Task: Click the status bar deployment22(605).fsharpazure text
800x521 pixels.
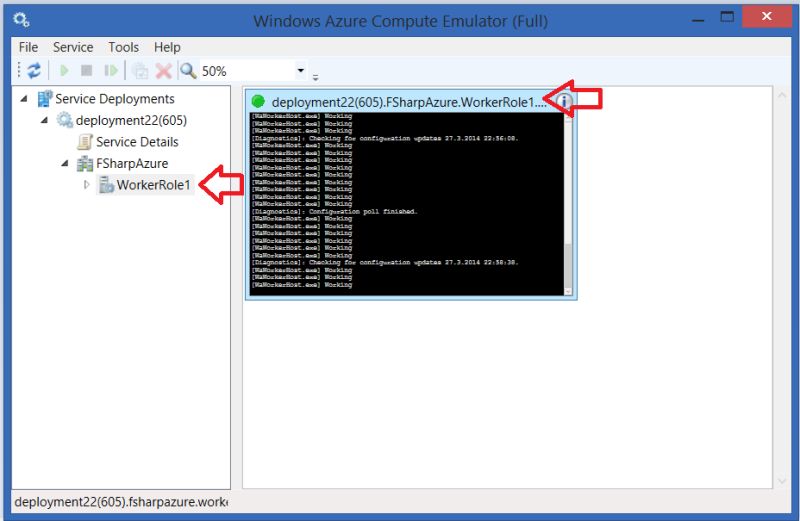Action: coord(121,502)
